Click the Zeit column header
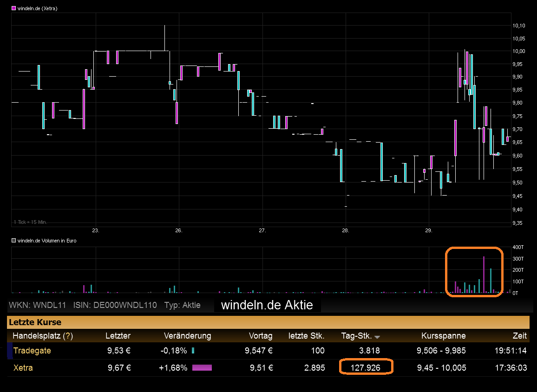 pos(519,336)
